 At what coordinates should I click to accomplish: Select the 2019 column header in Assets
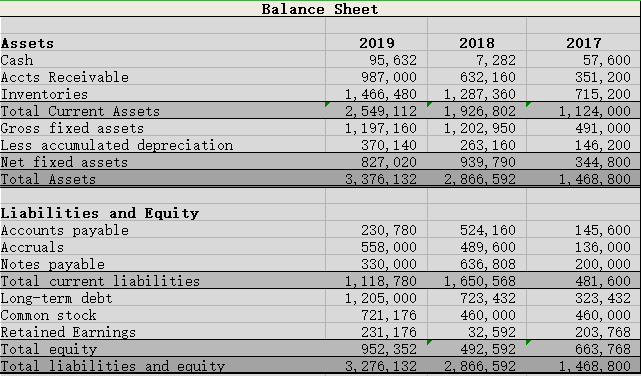pyautogui.click(x=377, y=43)
